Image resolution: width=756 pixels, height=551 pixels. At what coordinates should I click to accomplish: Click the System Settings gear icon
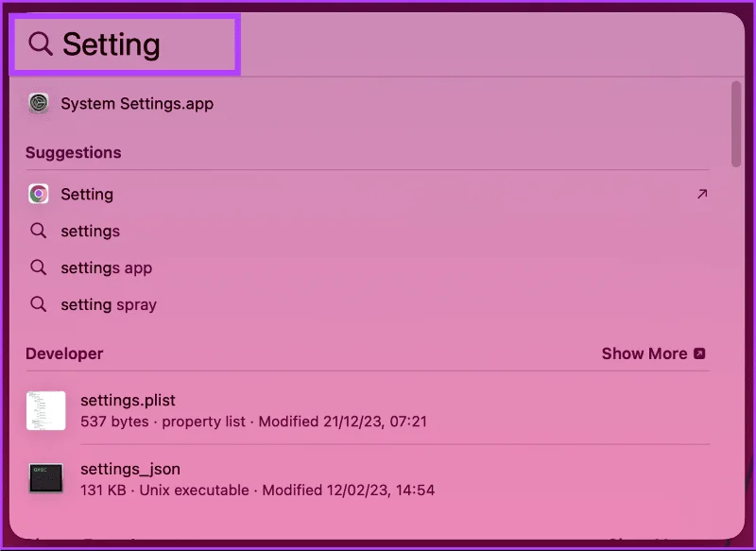(x=39, y=103)
